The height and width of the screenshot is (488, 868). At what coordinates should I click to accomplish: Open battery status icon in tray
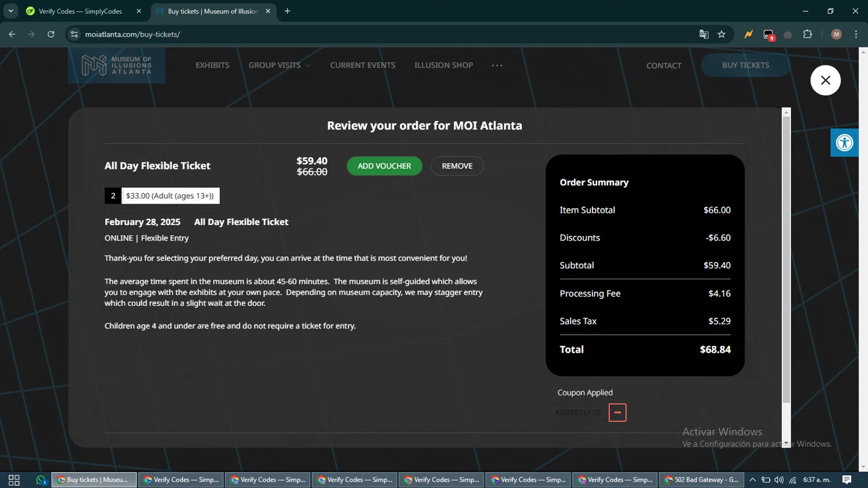pos(766,480)
